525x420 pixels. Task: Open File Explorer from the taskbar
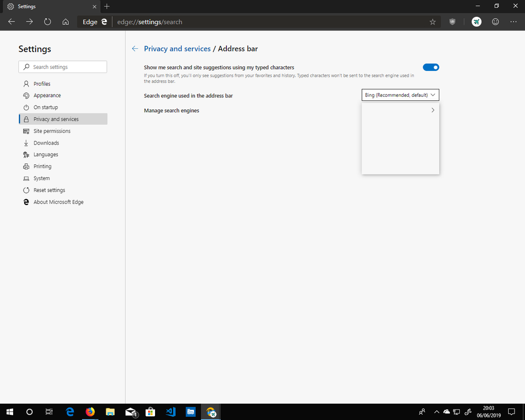pyautogui.click(x=110, y=412)
